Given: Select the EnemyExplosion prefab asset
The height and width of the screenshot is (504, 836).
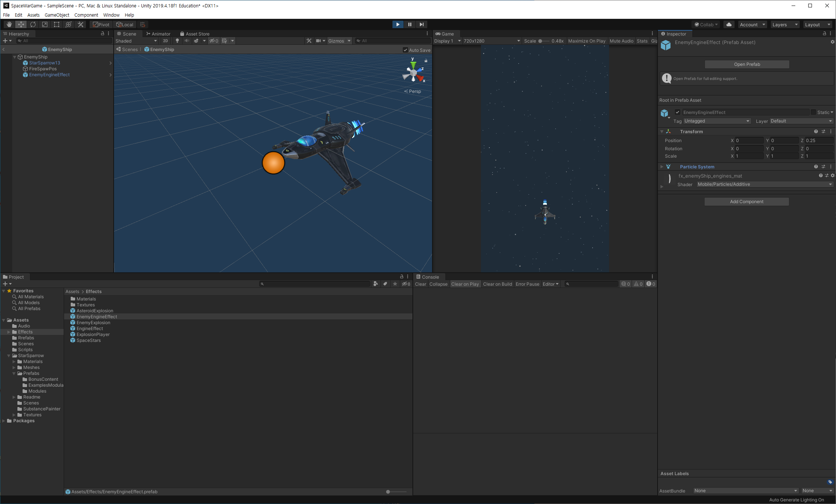Looking at the screenshot, I should click(x=93, y=323).
